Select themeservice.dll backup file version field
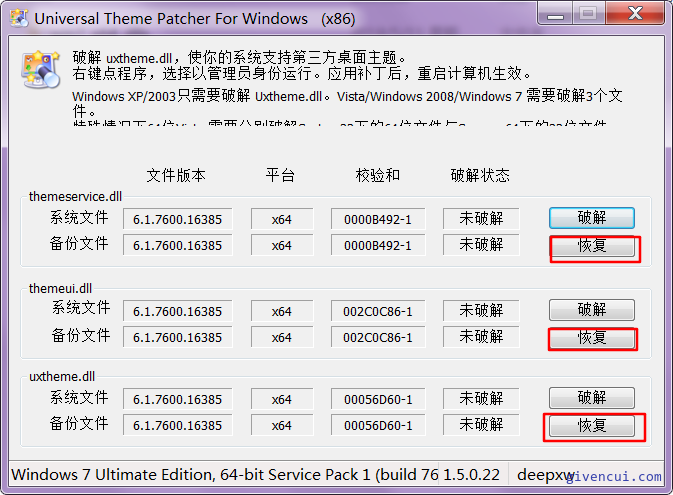Image resolution: width=673 pixels, height=495 pixels. (178, 245)
